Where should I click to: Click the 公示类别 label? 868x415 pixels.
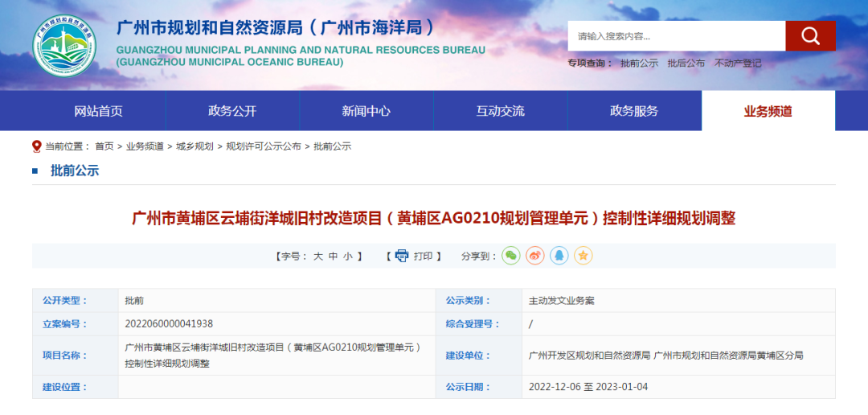[469, 301]
